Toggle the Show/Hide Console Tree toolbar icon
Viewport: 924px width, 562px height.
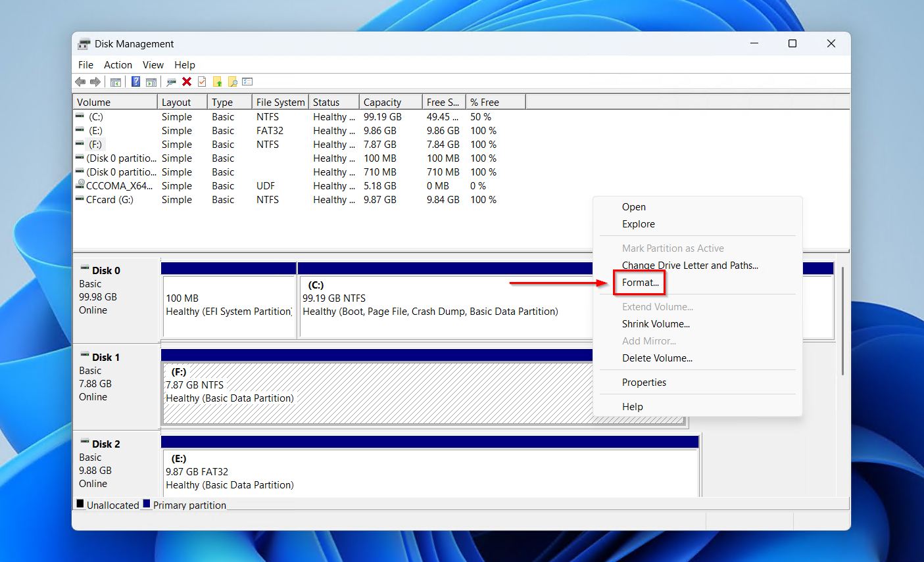[x=116, y=81]
